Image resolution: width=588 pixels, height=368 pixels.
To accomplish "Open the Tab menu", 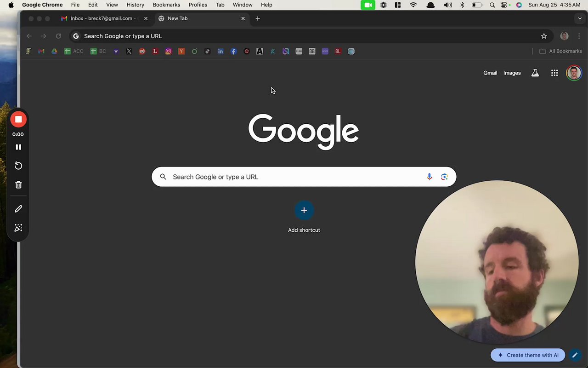I will click(220, 5).
